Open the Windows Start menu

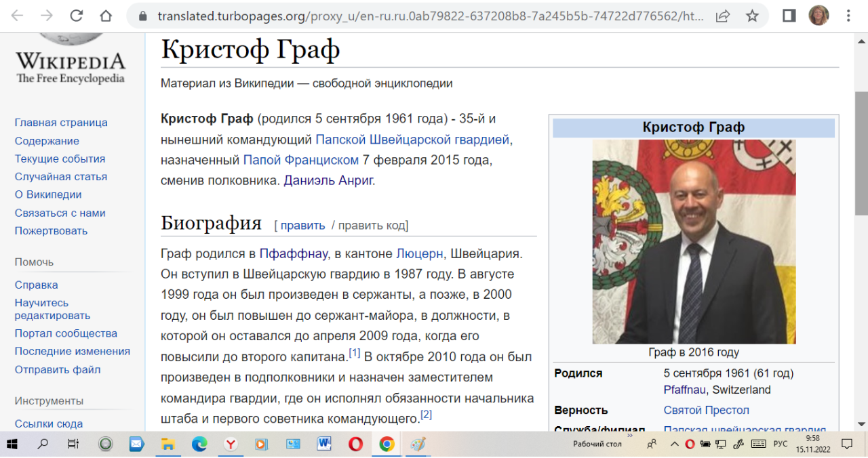coord(13,444)
